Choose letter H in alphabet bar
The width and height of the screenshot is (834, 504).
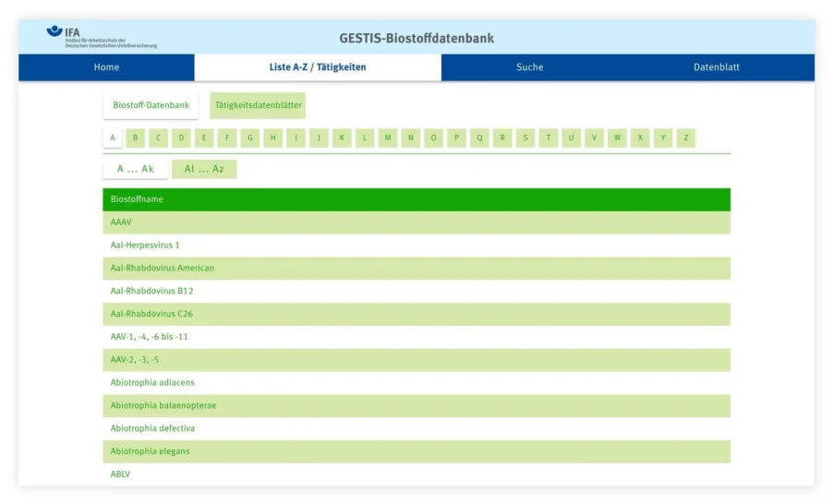[272, 138]
